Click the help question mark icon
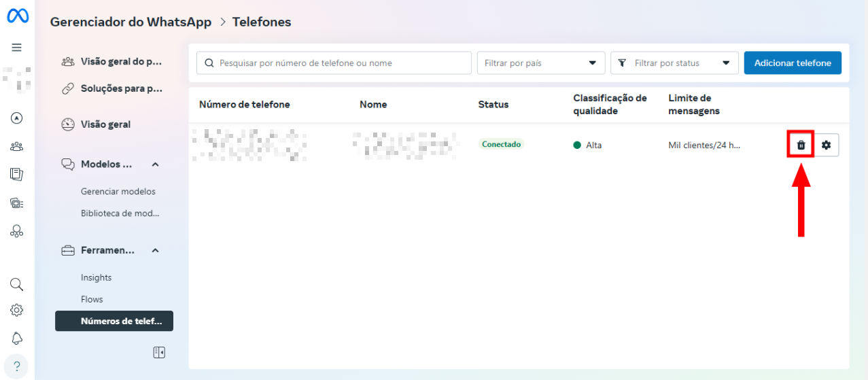Image resolution: width=868 pixels, height=380 pixels. 17,366
